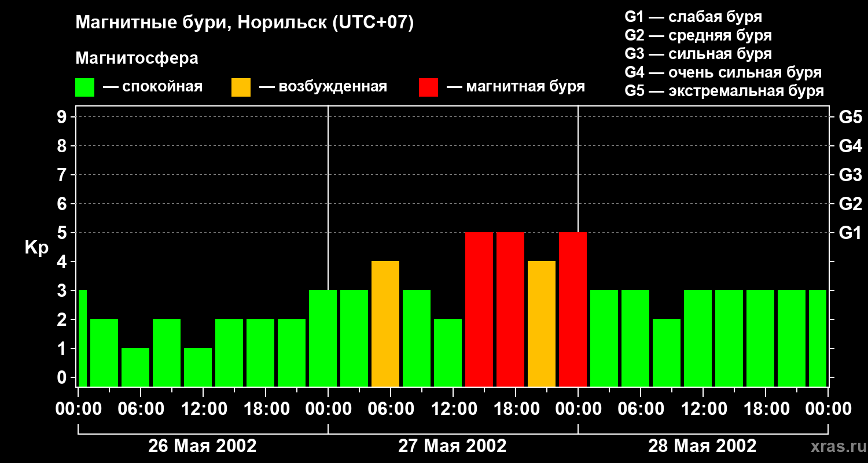Click the green Kp 3 bar at 12:00, 28 May
The height and width of the screenshot is (463, 868).
pyautogui.click(x=698, y=338)
